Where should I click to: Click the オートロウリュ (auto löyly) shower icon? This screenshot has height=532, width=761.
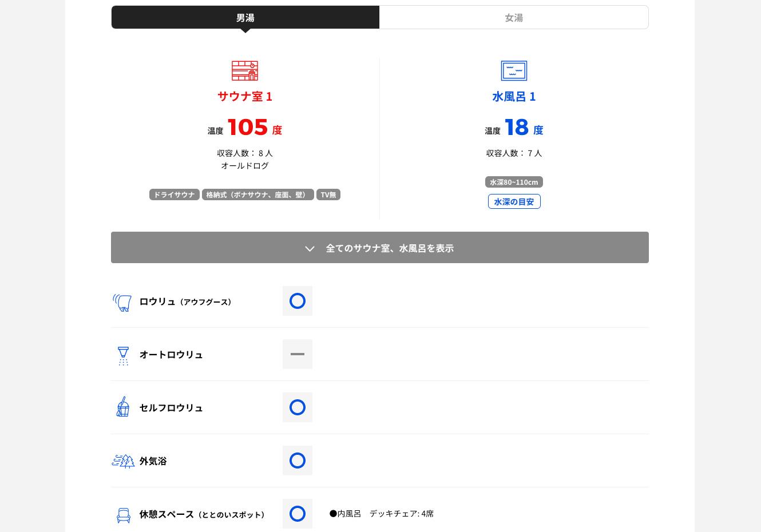(x=123, y=356)
